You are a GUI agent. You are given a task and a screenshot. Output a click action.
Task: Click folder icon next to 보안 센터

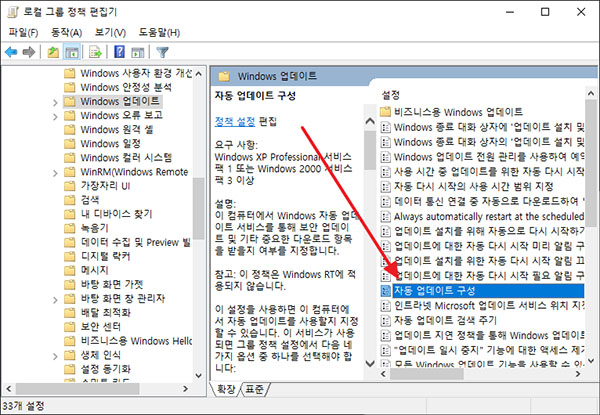point(69,327)
